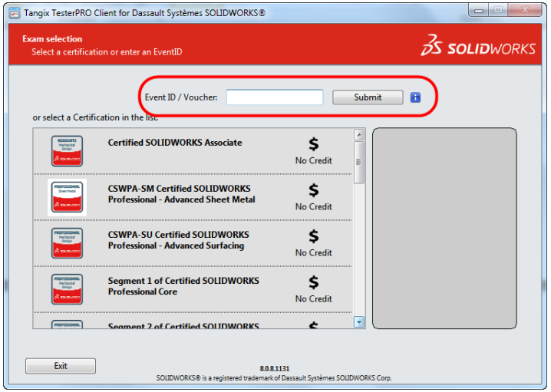
Task: Select the Certified SOLIDWORKS Associate badge icon
Action: click(x=67, y=151)
